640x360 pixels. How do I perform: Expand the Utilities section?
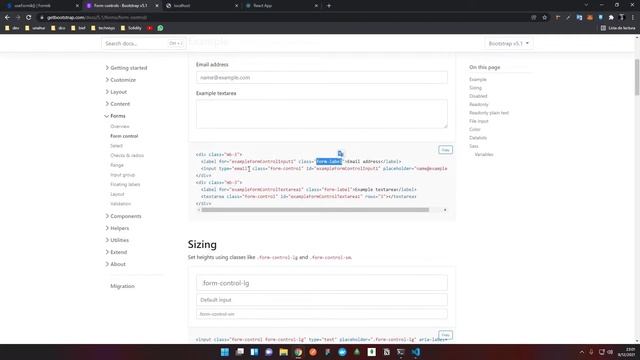tap(117, 240)
